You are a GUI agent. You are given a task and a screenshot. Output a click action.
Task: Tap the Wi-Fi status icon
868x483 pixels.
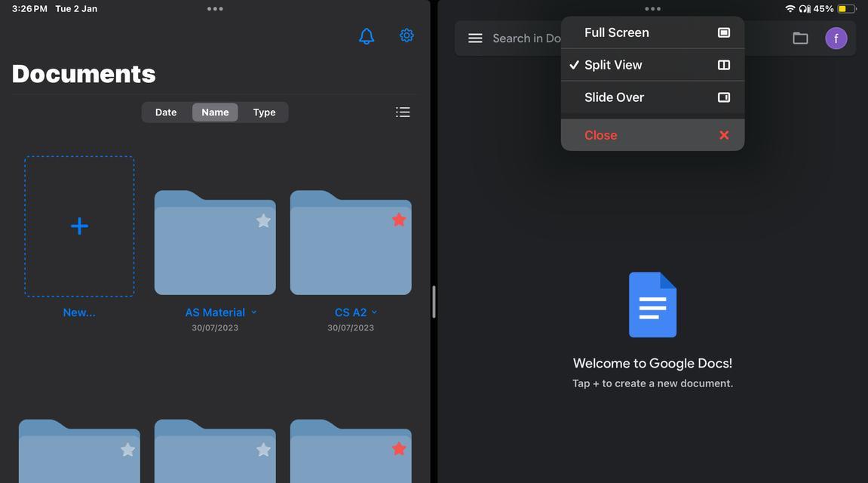coord(790,9)
